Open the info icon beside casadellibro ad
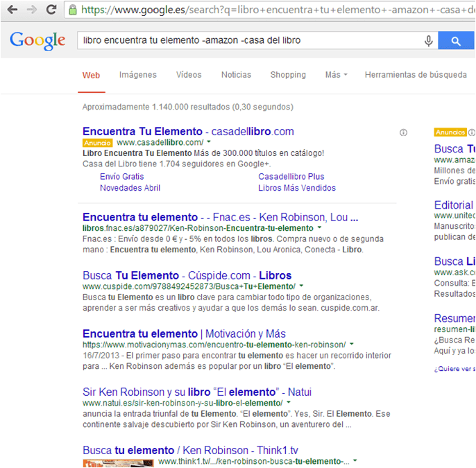This screenshot has height=468, width=476. point(403,132)
